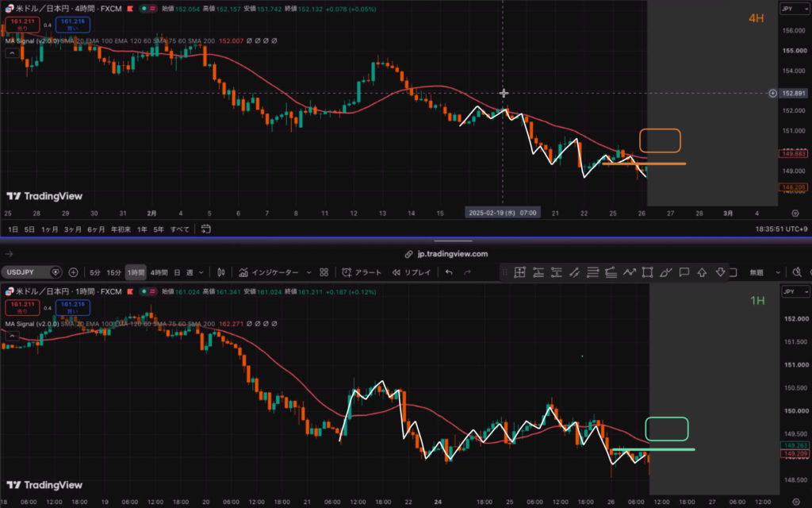Toggle the layout checkbox before 無題
The image size is (812, 508).
[x=733, y=272]
